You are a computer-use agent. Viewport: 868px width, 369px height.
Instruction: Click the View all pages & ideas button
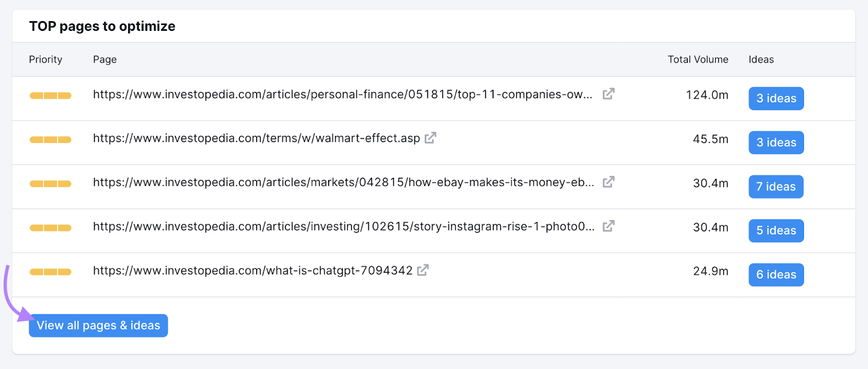98,325
